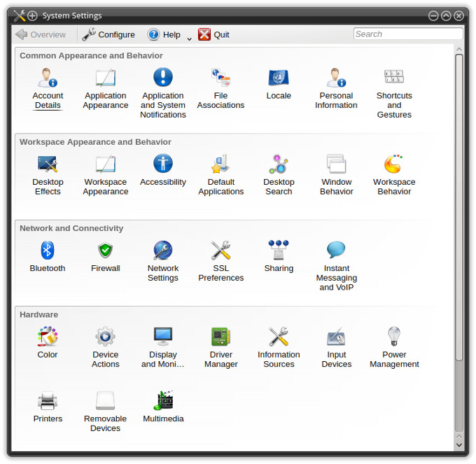Open Desktop Effects settings
Viewport: 476px width, 464px height.
pyautogui.click(x=48, y=175)
